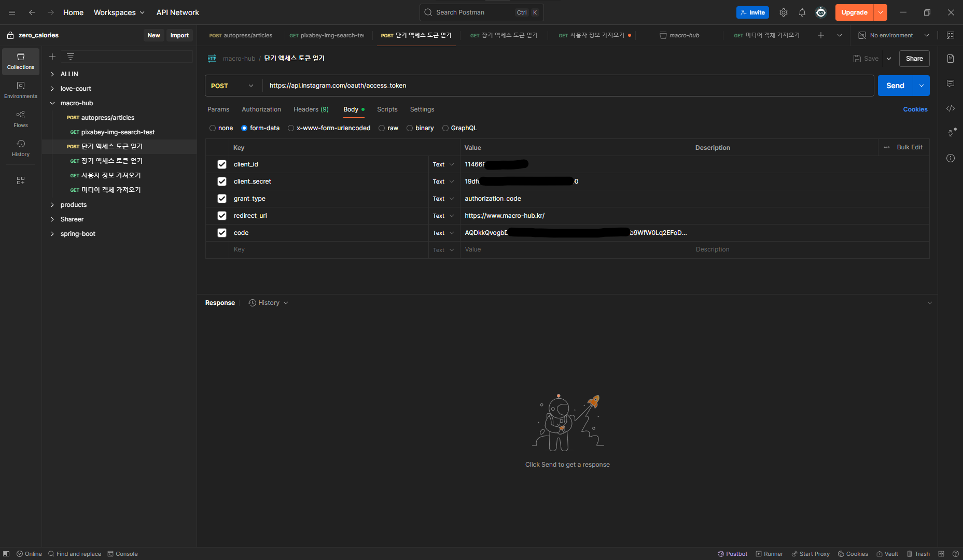
Task: Open client_id Text type dropdown
Action: pyautogui.click(x=443, y=164)
